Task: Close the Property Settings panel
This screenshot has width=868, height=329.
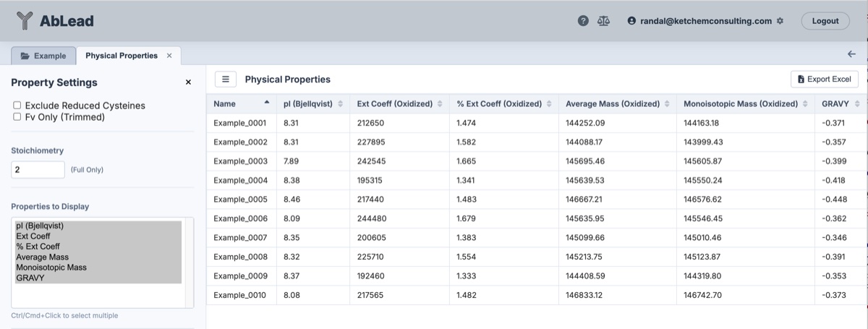Action: (x=188, y=82)
